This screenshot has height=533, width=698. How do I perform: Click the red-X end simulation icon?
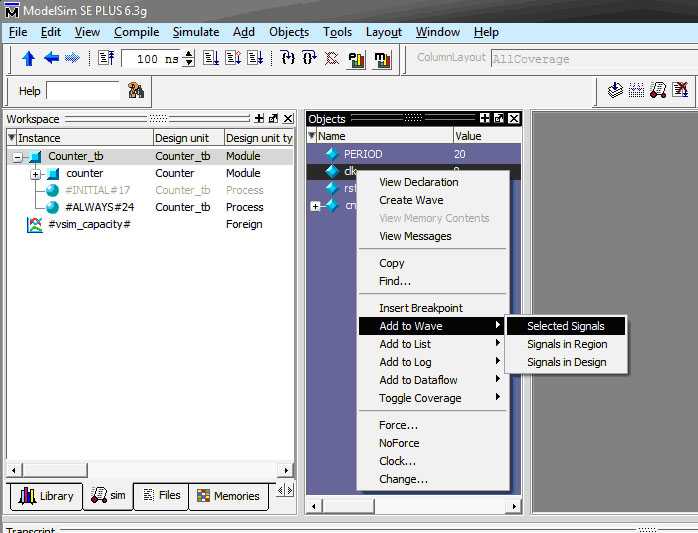[x=680, y=90]
